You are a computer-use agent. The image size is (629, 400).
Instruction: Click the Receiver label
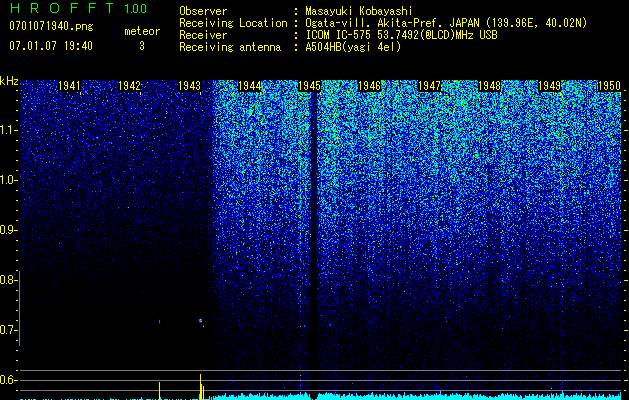[x=203, y=35]
